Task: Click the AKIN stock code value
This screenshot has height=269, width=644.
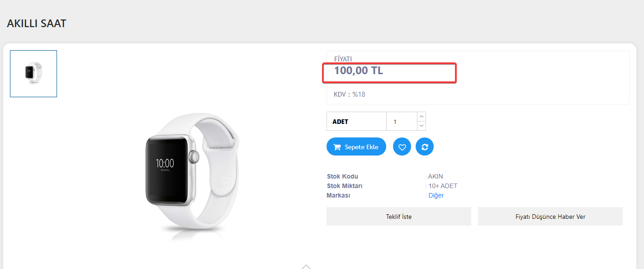Action: (x=436, y=176)
